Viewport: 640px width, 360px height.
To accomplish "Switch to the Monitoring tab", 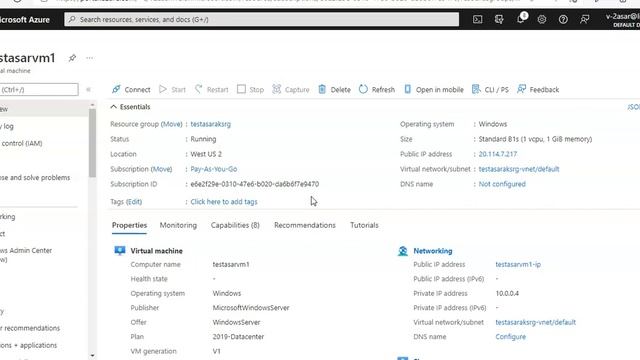I will 178,225.
